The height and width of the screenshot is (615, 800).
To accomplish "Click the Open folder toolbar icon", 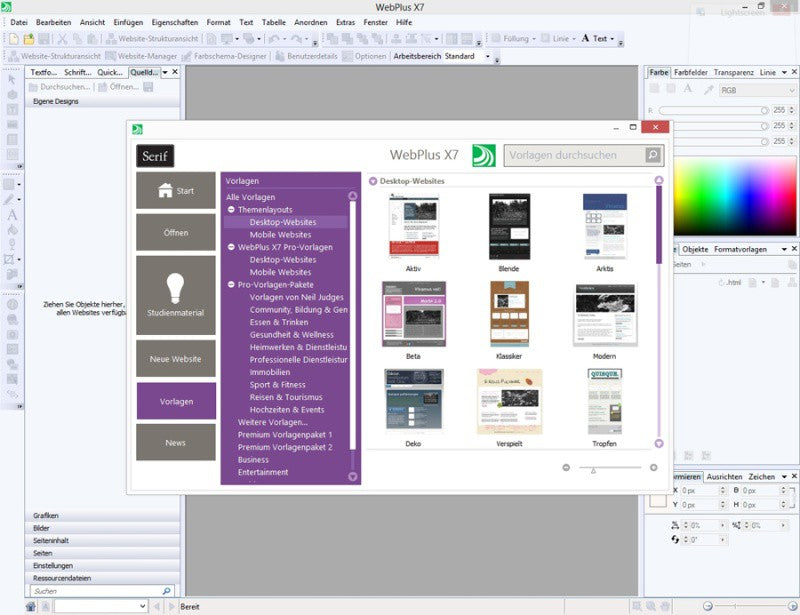I will pos(29,39).
